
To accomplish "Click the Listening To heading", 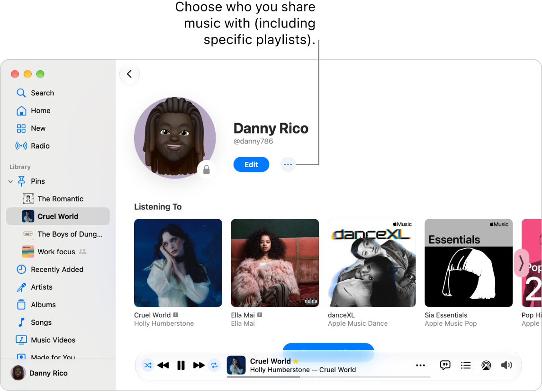I will (x=158, y=206).
